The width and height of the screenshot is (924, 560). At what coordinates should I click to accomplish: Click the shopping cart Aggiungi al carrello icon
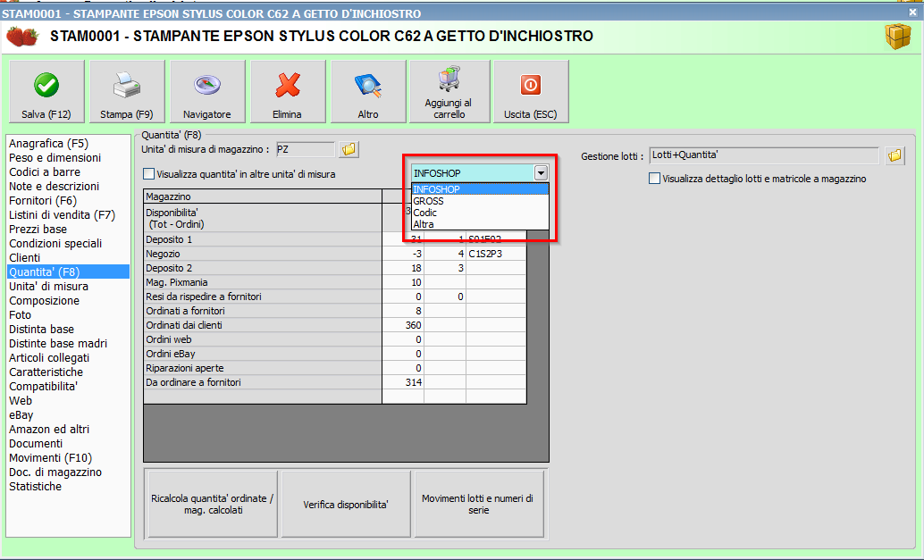coord(449,79)
